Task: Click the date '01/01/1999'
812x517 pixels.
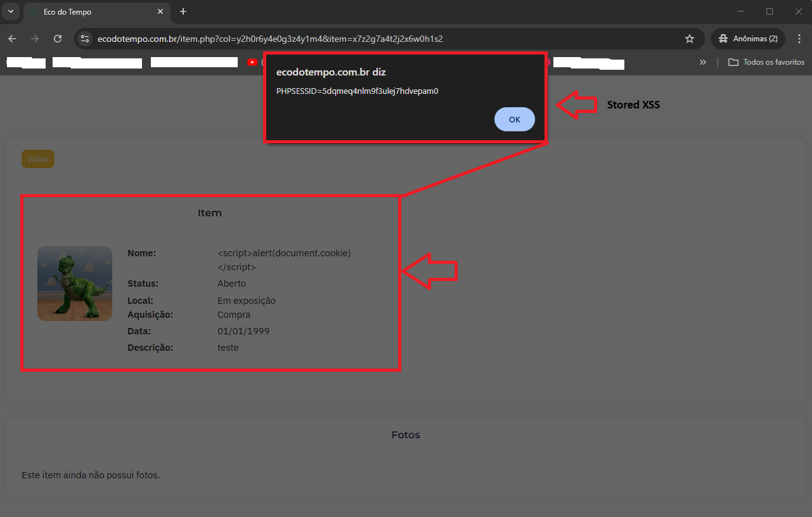Action: coord(243,331)
